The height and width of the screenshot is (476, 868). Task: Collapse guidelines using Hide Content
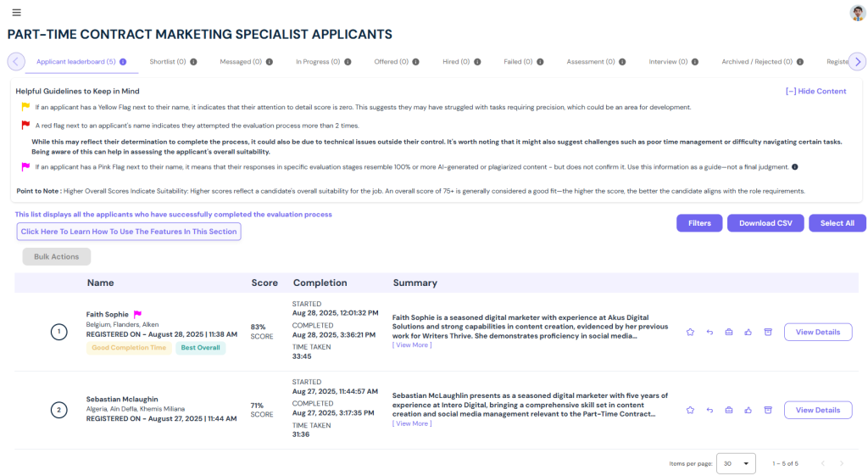pos(815,92)
